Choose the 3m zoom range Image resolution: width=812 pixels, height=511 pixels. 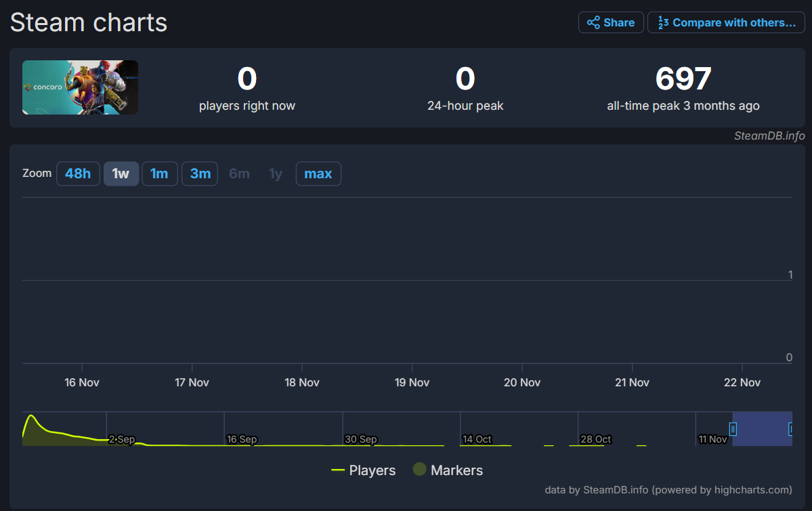200,173
